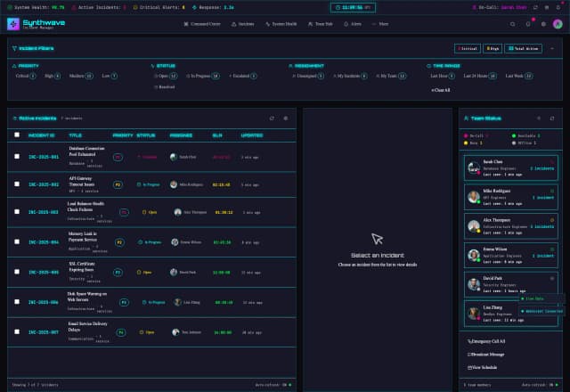Sort incidents by the SLA column
Image resolution: width=570 pixels, height=392 pixels.
pos(217,135)
